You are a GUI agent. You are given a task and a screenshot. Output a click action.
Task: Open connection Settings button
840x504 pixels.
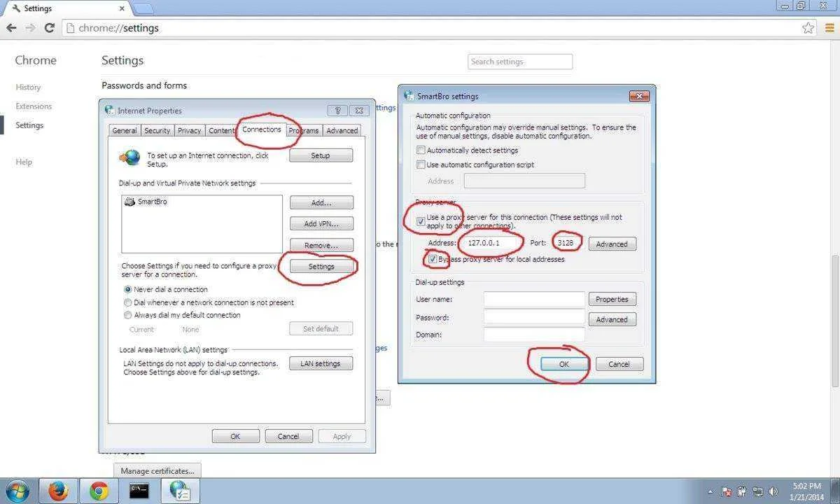(x=321, y=267)
